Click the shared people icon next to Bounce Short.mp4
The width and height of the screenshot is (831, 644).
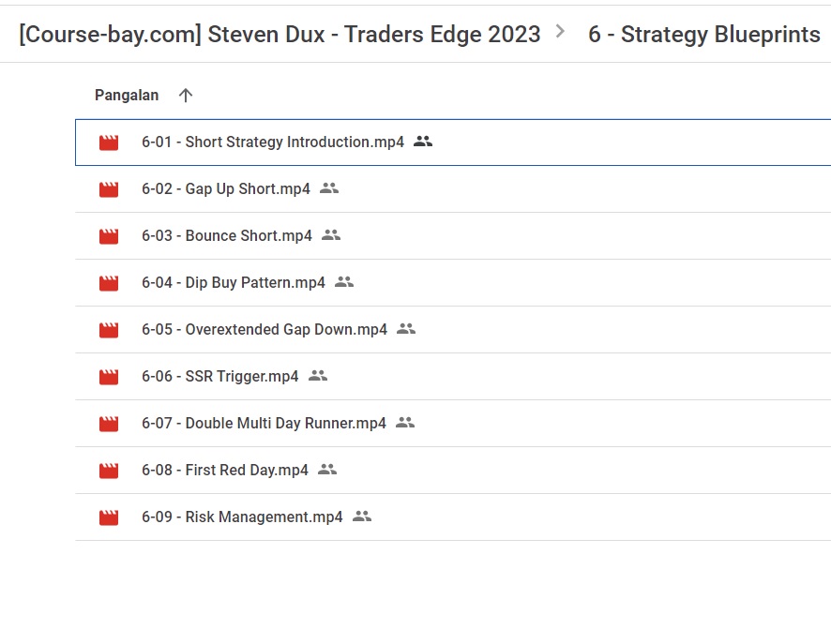331,235
